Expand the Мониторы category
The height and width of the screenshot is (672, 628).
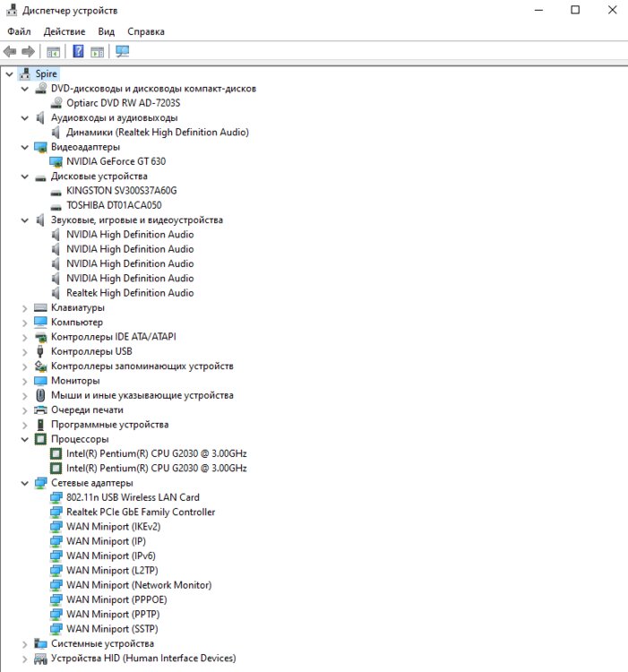24,381
